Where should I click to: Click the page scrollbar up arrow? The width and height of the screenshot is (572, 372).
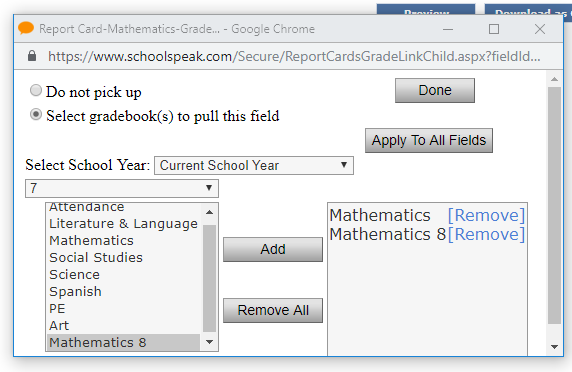[x=554, y=79]
